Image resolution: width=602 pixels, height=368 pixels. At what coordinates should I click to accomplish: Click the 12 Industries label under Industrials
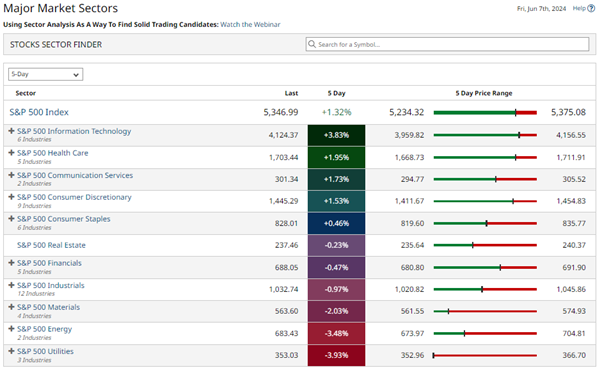pos(36,294)
